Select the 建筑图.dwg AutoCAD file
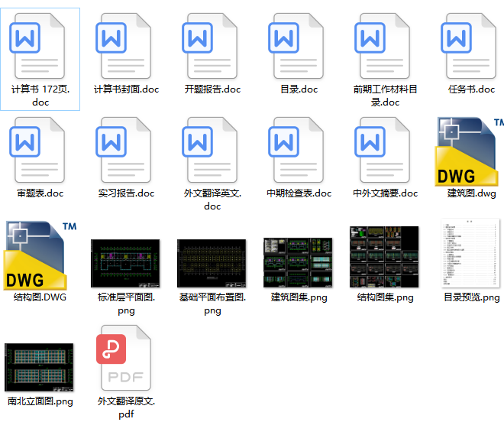Image resolution: width=504 pixels, height=422 pixels. point(468,151)
